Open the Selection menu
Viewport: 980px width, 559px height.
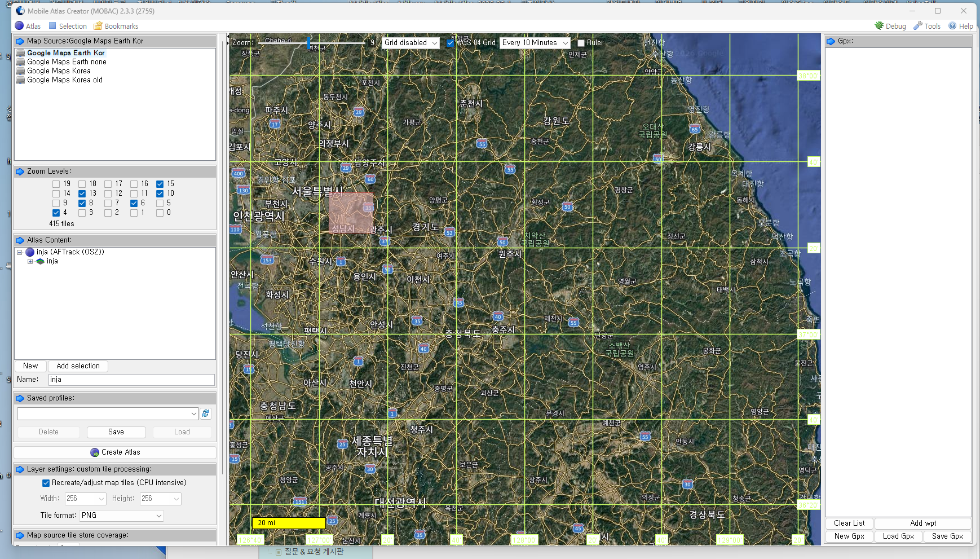point(68,26)
